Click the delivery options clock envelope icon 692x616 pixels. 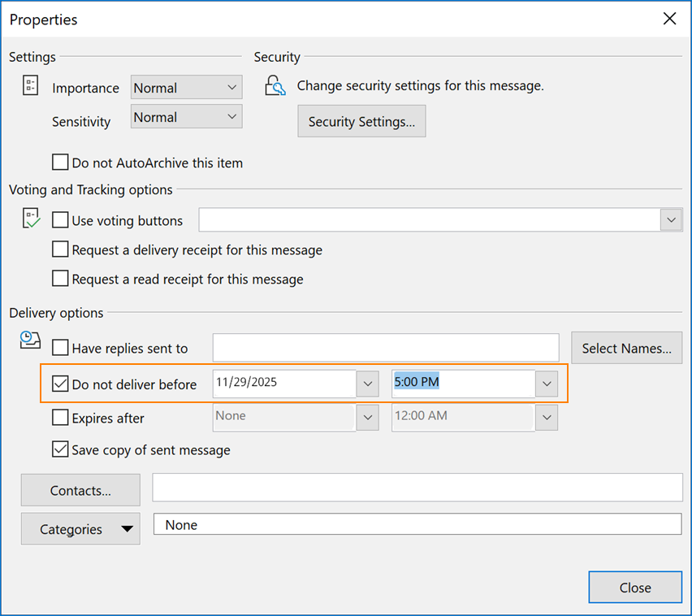(x=30, y=340)
